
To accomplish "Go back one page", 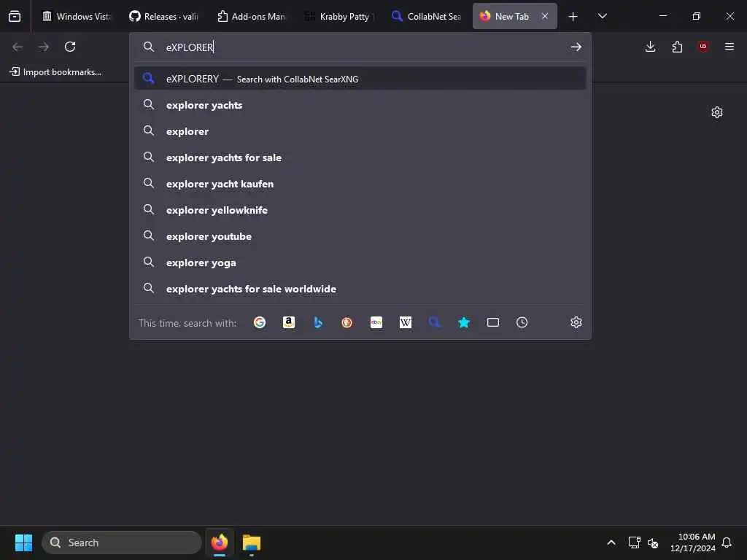I will (18, 47).
